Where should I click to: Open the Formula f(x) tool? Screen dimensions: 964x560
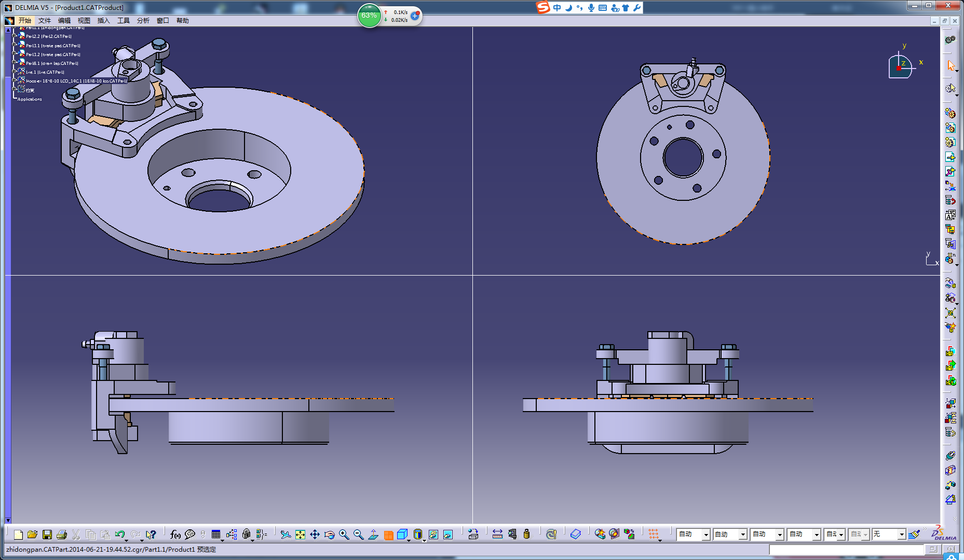pos(175,535)
